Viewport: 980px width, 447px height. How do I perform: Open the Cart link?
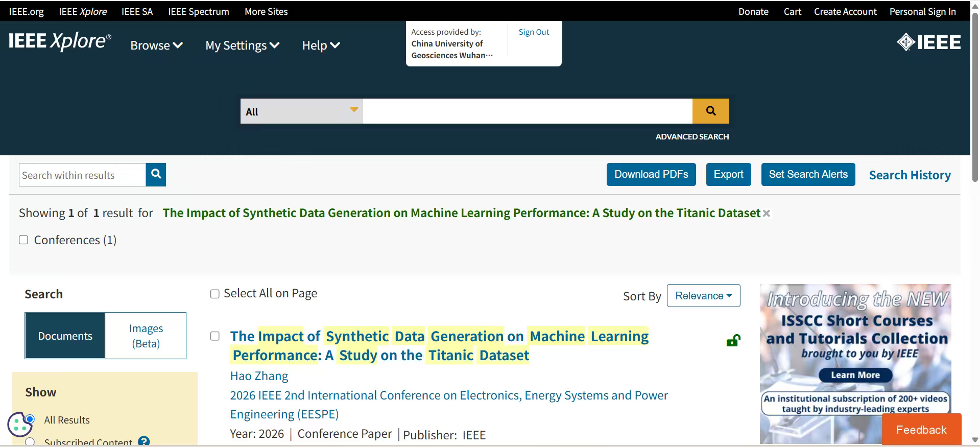[x=793, y=11]
